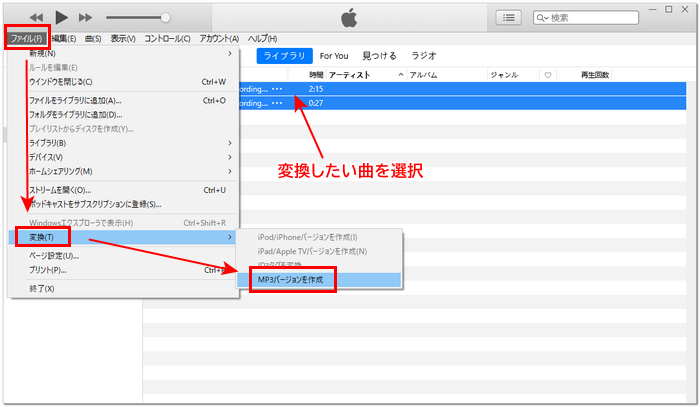Open the ヘルプ(H) menu
This screenshot has height=407, width=700.
tap(262, 39)
